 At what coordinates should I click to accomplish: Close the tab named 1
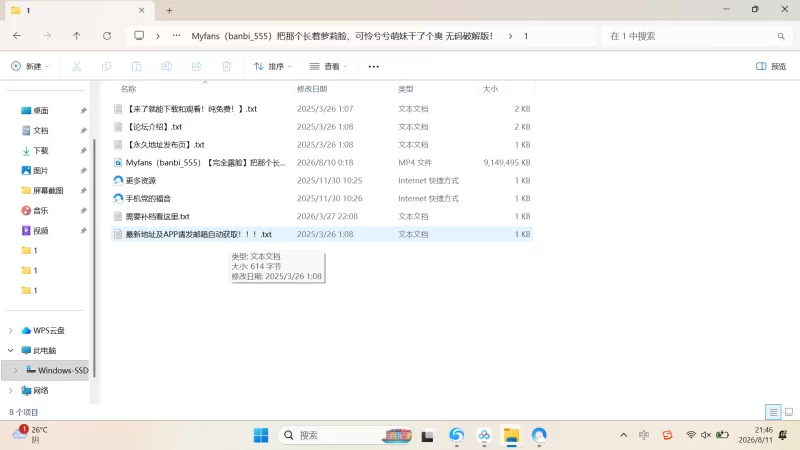tap(141, 10)
